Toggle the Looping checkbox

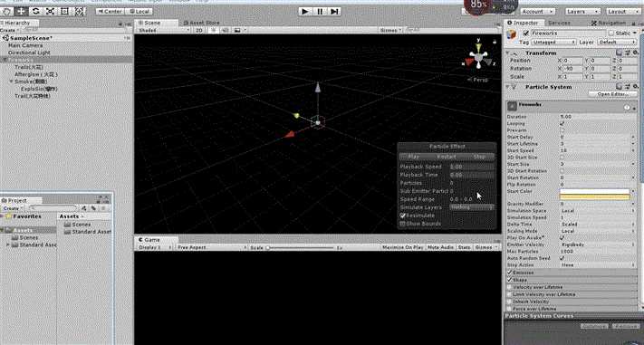coord(562,123)
